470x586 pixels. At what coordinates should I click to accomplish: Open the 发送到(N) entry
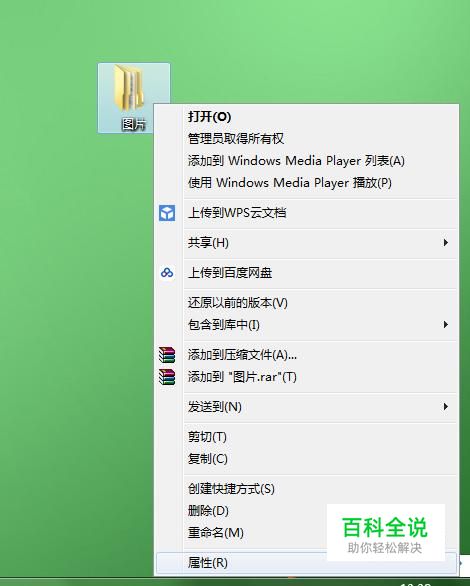306,406
